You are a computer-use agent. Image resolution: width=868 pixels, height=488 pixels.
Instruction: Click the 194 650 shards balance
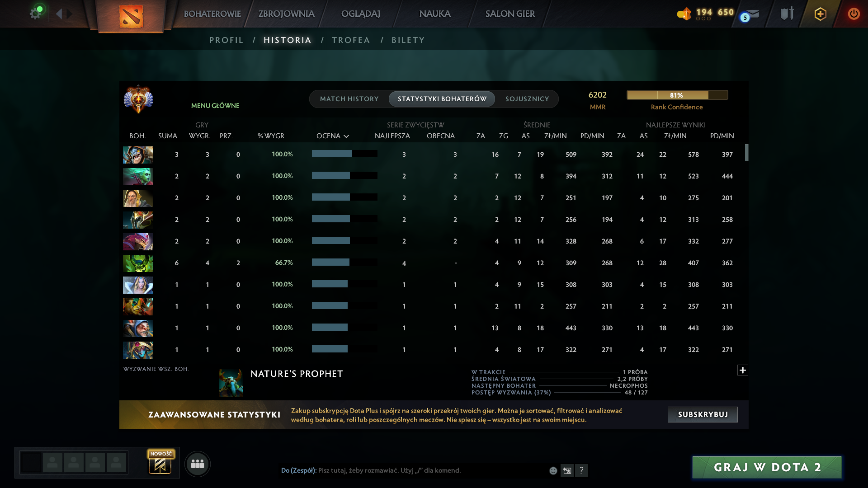click(715, 12)
